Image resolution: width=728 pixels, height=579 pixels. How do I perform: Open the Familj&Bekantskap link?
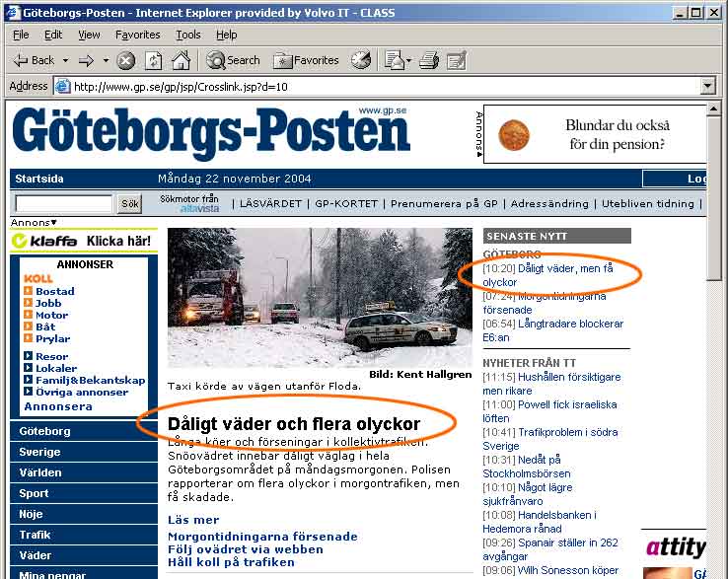point(91,380)
